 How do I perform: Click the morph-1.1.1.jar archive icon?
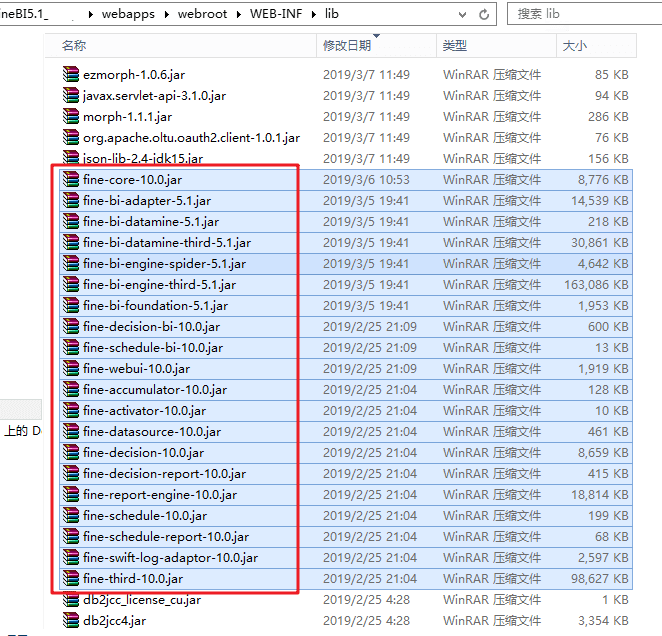(71, 117)
